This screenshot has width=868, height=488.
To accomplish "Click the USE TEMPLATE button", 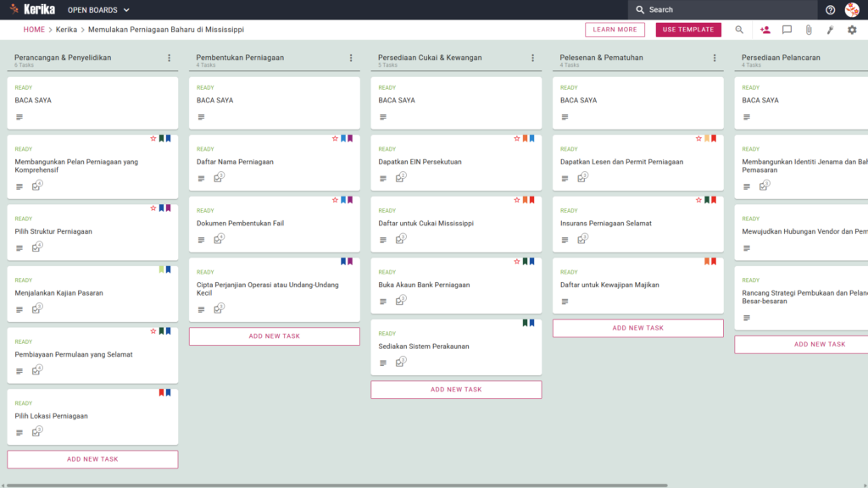I will (x=688, y=30).
